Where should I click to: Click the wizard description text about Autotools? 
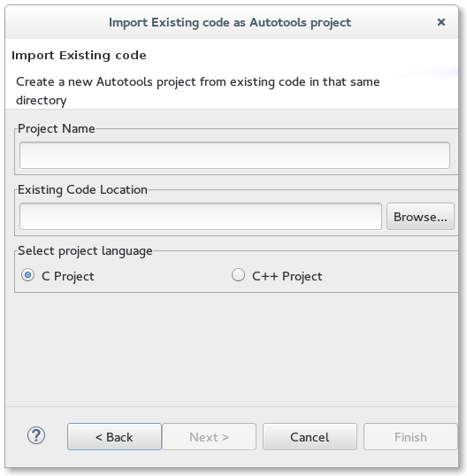pos(198,91)
